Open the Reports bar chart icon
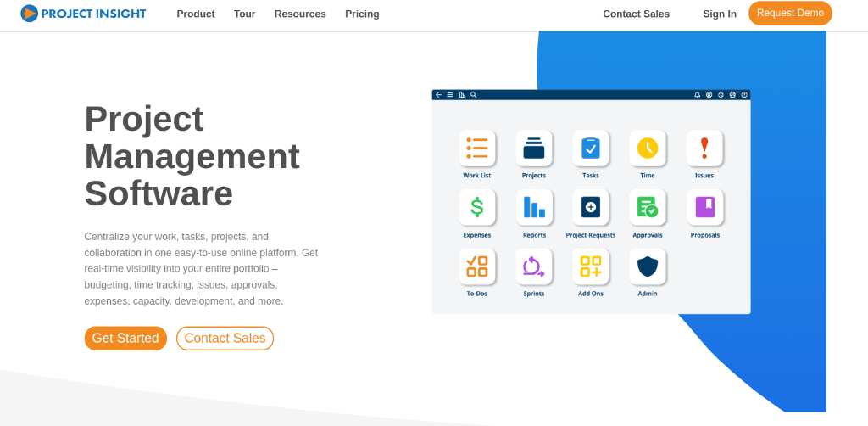This screenshot has width=868, height=426. [x=534, y=207]
